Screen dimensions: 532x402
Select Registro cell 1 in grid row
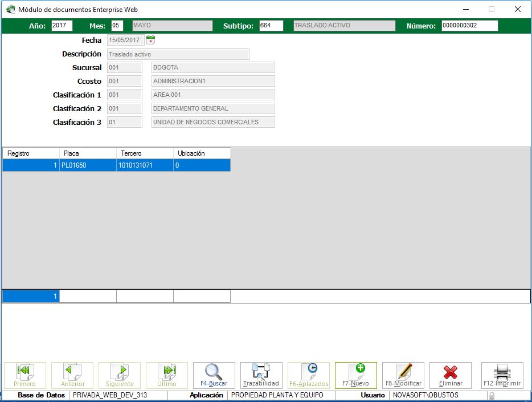click(31, 165)
